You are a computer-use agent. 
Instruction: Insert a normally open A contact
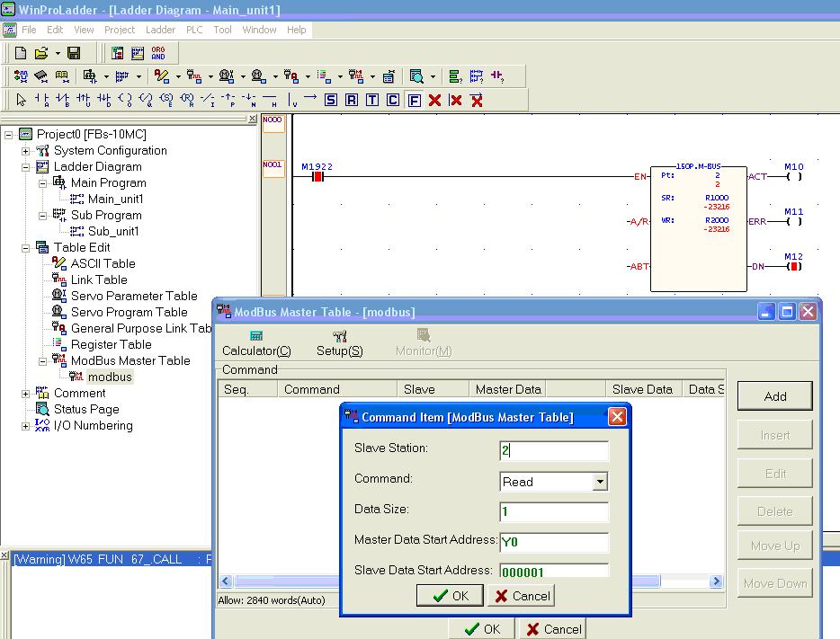tap(41, 100)
